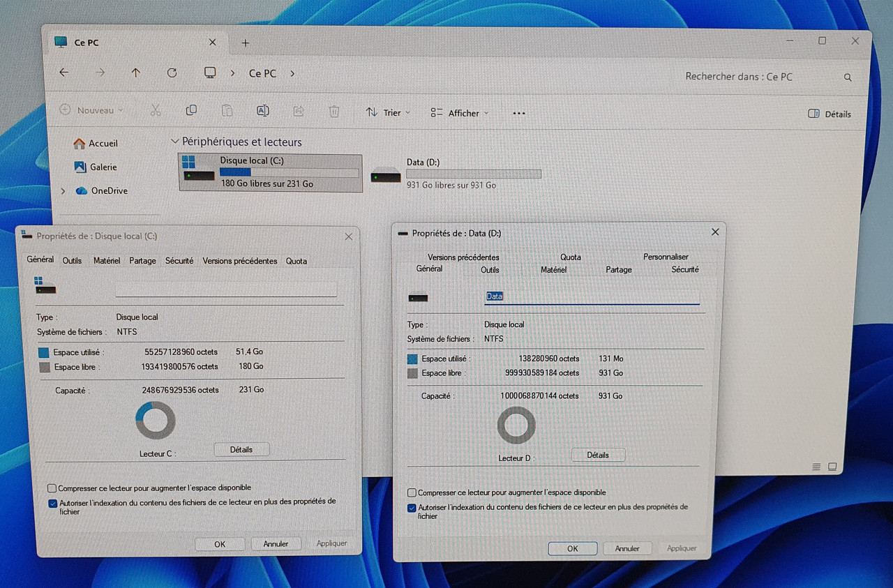This screenshot has width=893, height=588.
Task: Open Quota tab in D: properties
Action: click(x=571, y=257)
